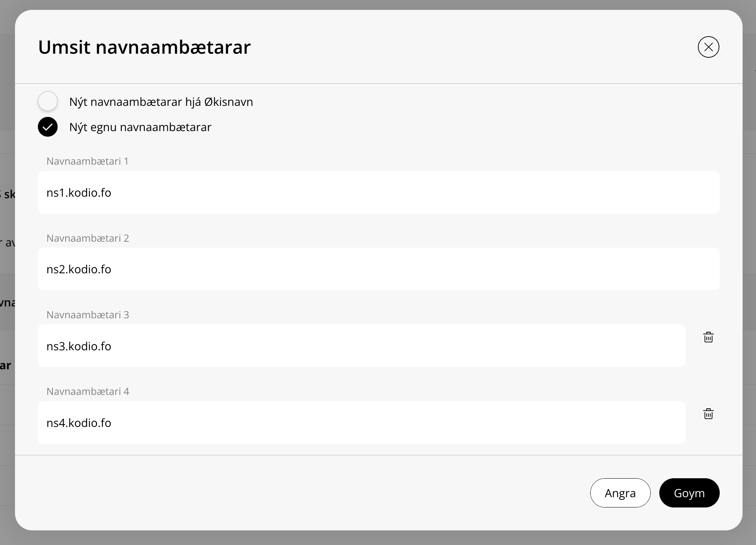The height and width of the screenshot is (545, 756).
Task: Edit the ns2.kodio.fo nameserver field
Action: (x=378, y=269)
